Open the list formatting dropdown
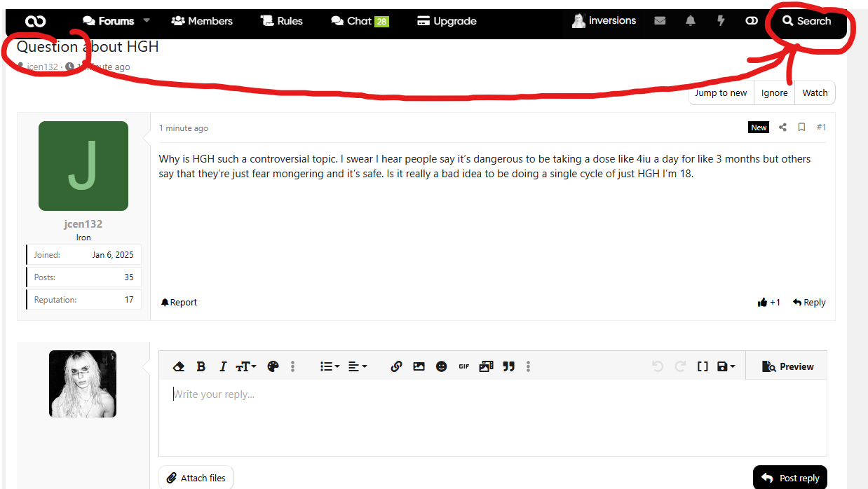 pyautogui.click(x=330, y=366)
